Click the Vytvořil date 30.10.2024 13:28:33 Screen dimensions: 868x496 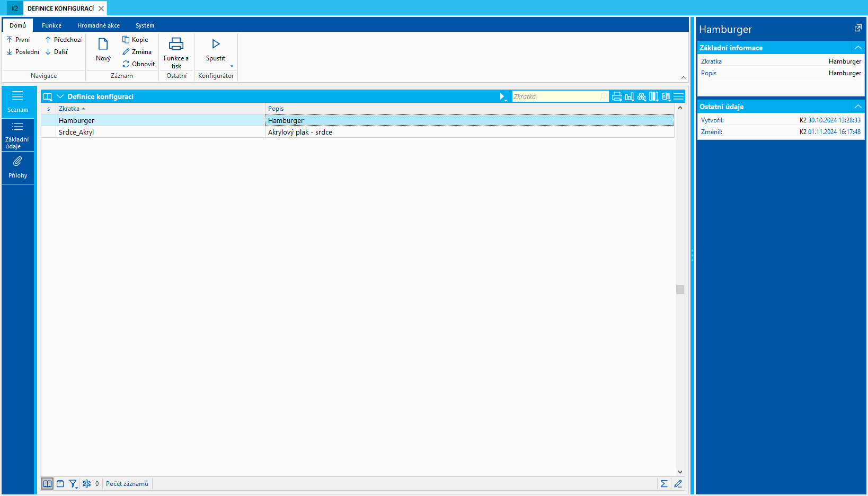[834, 120]
